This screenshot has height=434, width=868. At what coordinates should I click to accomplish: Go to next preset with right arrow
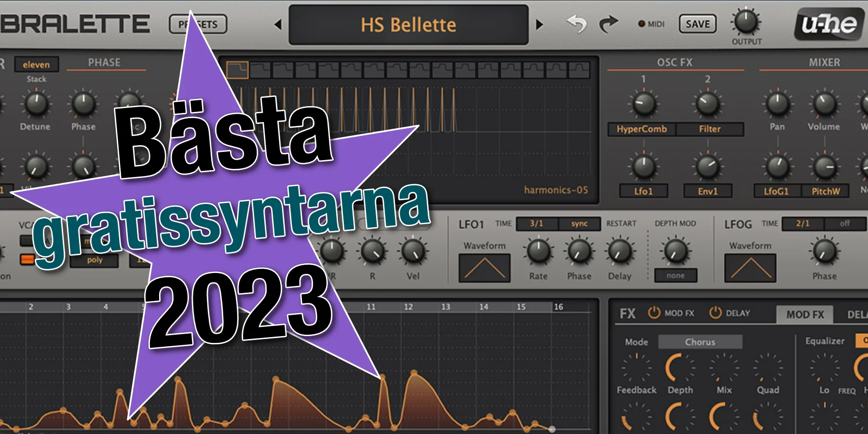pos(539,25)
